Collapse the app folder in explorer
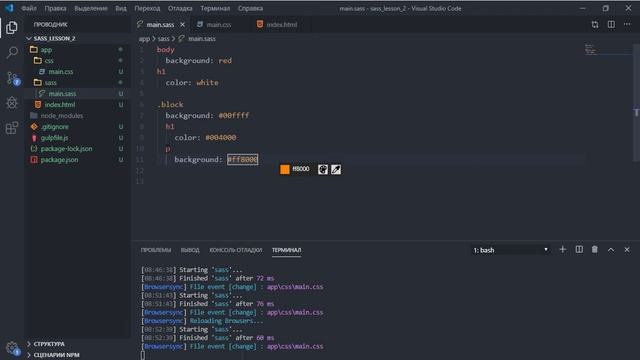The height and width of the screenshot is (360, 640). click(x=78, y=50)
